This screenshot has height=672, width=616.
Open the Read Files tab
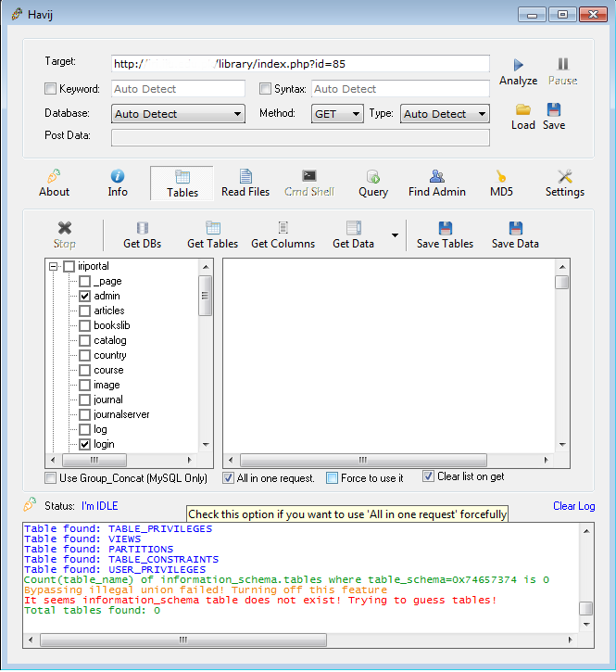(245, 184)
